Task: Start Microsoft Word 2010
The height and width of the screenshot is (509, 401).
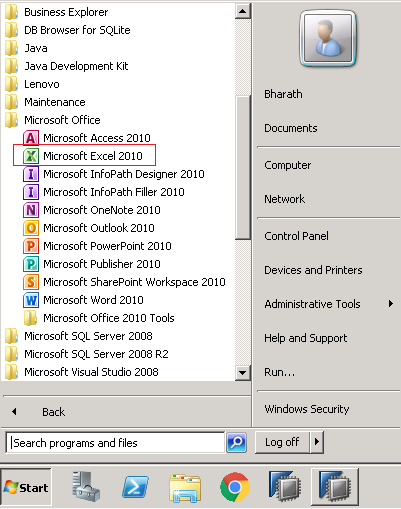Action: point(83,300)
